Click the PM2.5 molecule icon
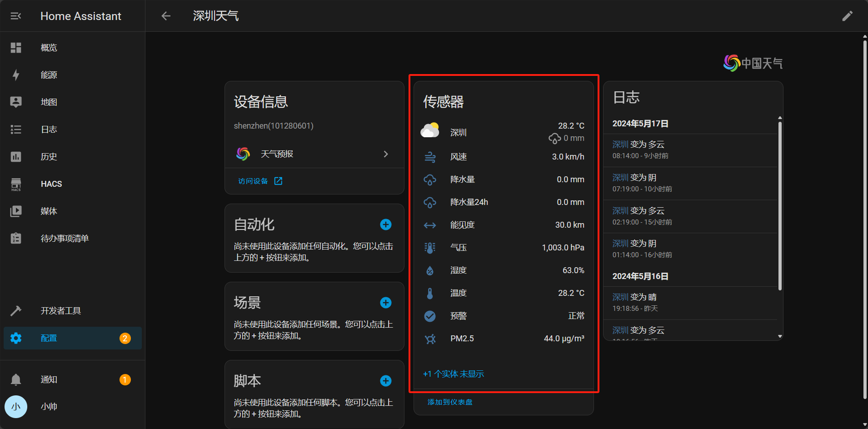 tap(430, 339)
